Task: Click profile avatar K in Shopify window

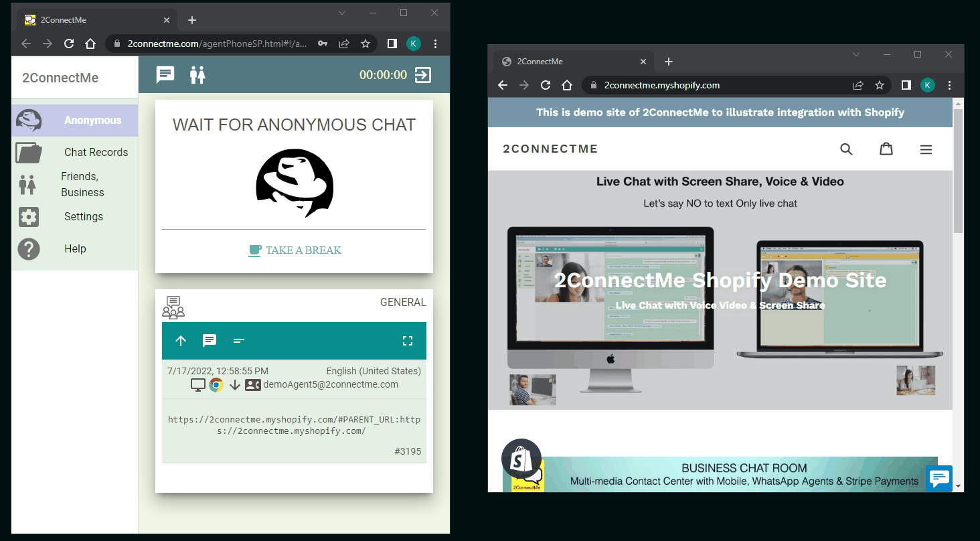Action: [927, 85]
